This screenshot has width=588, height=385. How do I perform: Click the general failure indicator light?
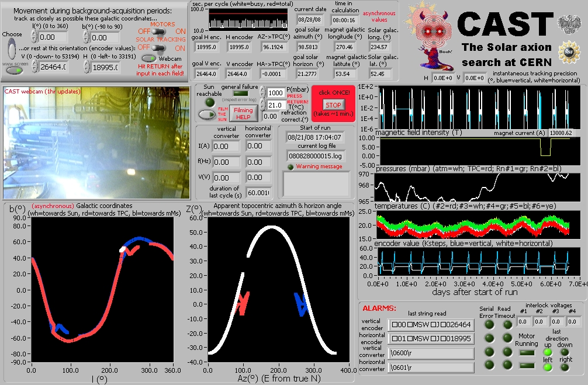tap(240, 93)
